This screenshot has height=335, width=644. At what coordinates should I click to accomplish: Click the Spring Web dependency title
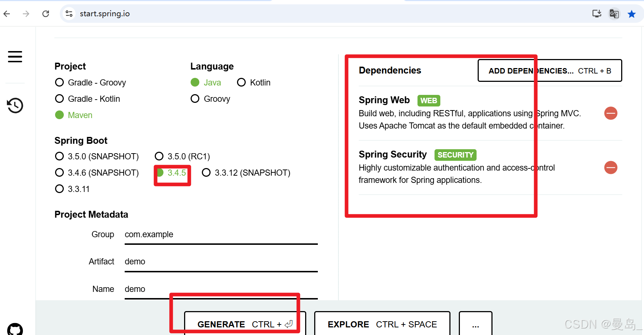point(384,100)
